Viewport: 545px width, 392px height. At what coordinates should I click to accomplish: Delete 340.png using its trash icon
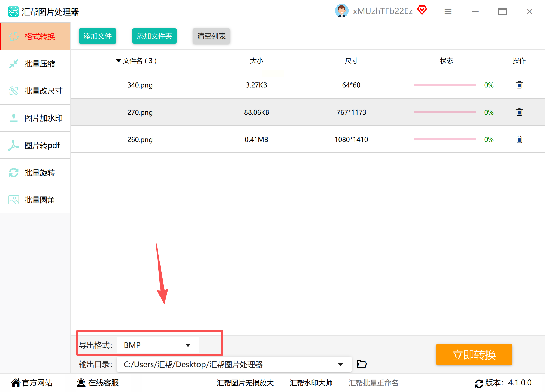(519, 85)
